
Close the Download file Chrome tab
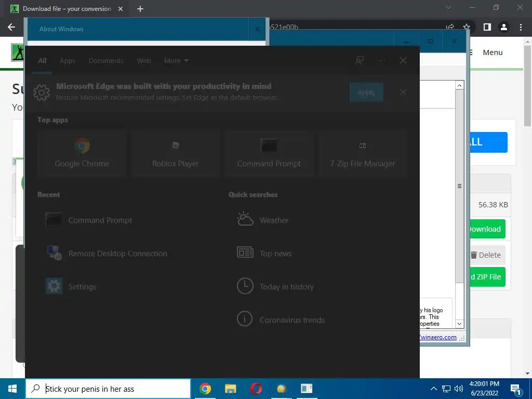pos(121,9)
